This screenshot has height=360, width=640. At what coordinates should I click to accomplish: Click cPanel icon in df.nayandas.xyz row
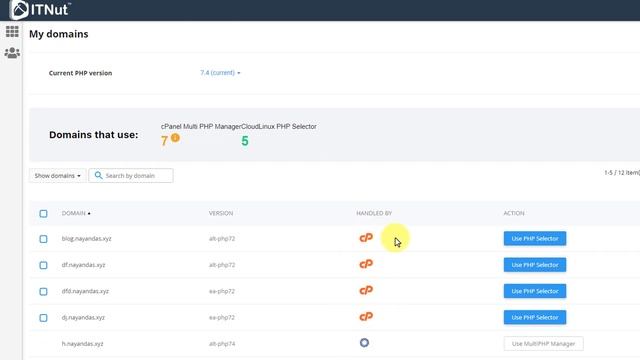[366, 264]
